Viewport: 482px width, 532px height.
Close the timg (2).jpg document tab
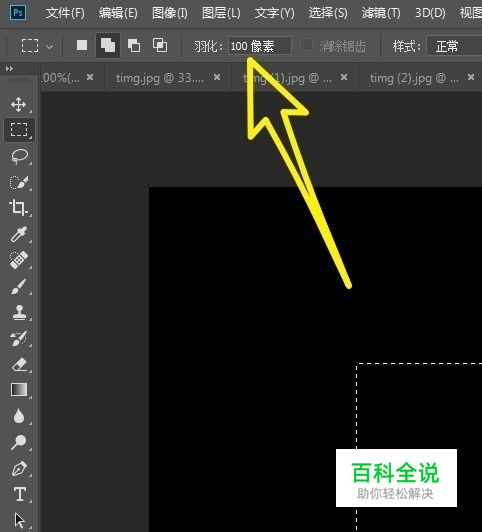(471, 77)
